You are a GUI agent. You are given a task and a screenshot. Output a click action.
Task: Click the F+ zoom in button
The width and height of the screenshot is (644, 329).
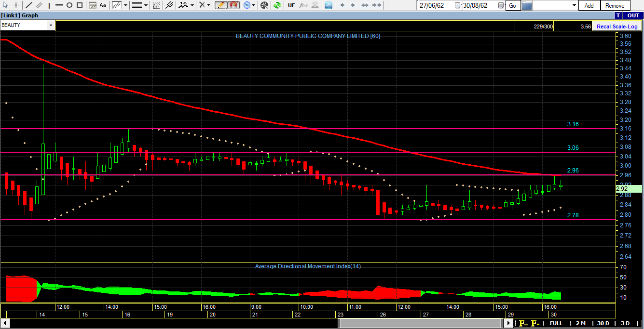pos(524,323)
